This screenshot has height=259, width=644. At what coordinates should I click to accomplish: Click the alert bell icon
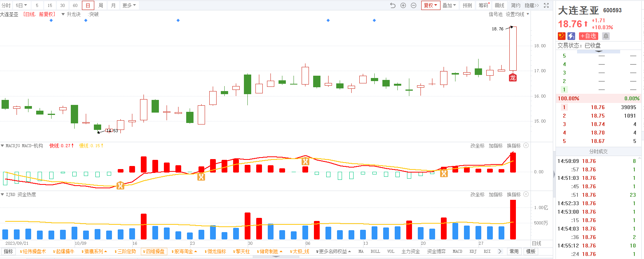coord(606,36)
